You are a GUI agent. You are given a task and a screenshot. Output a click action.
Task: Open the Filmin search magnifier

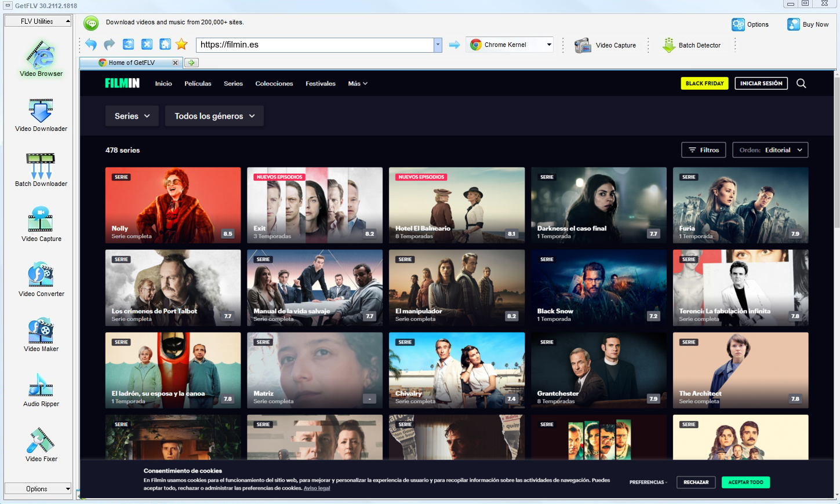click(801, 83)
